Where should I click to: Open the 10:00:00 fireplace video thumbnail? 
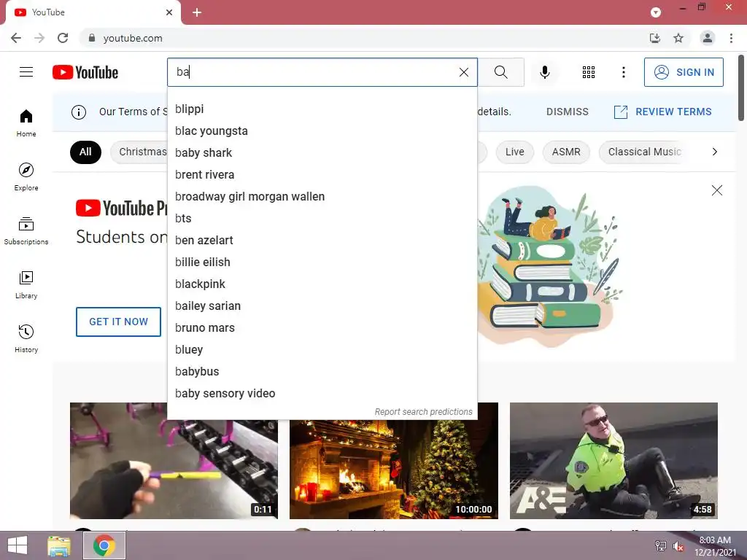pyautogui.click(x=394, y=469)
